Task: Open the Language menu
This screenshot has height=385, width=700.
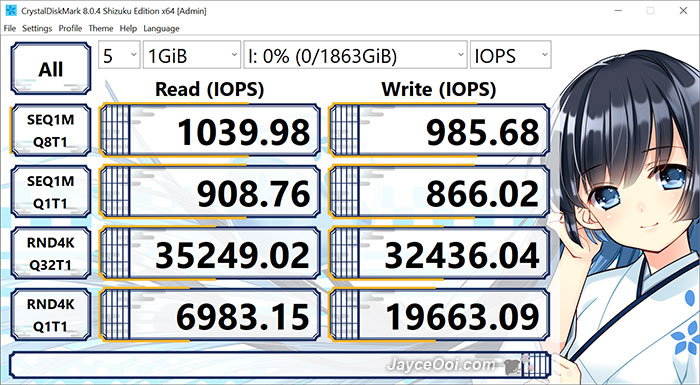Action: [x=161, y=28]
